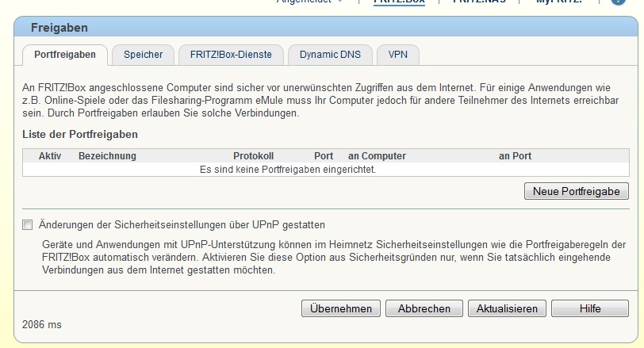Click the Freigaben panel title
The width and height of the screenshot is (644, 348).
point(59,28)
